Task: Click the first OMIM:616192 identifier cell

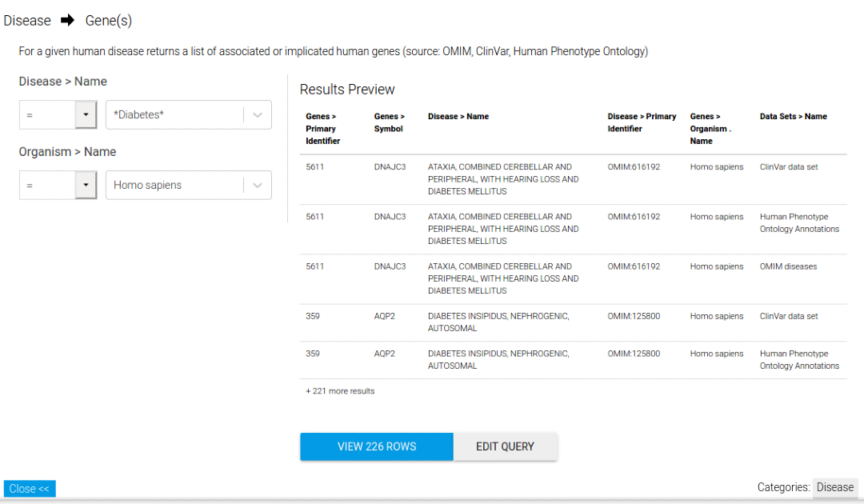Action: (634, 167)
